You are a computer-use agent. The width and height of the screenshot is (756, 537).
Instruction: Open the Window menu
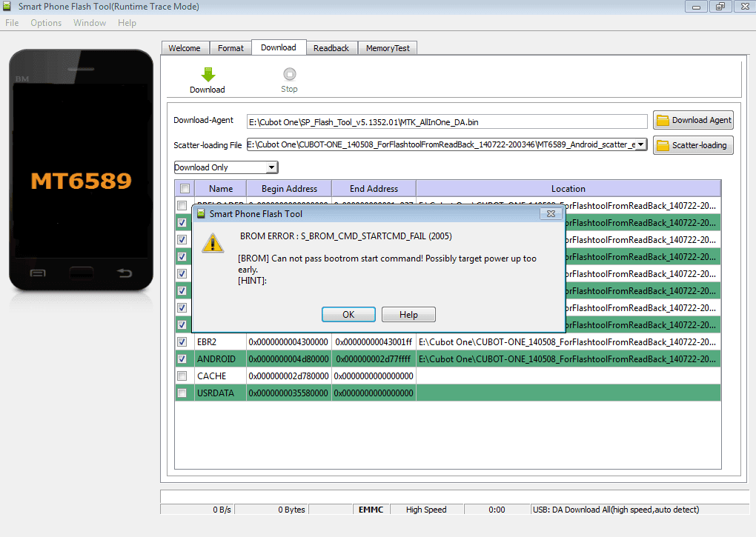coord(90,23)
